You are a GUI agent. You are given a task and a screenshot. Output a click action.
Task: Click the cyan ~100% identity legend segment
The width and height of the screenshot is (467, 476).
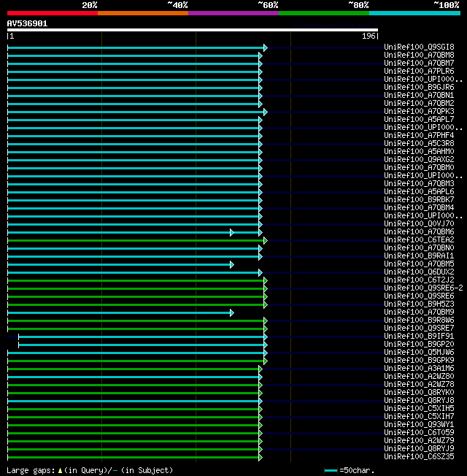414,13
